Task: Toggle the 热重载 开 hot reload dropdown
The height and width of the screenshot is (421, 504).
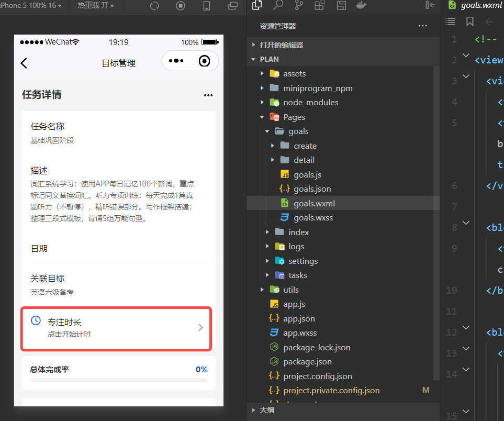Action: 95,5
